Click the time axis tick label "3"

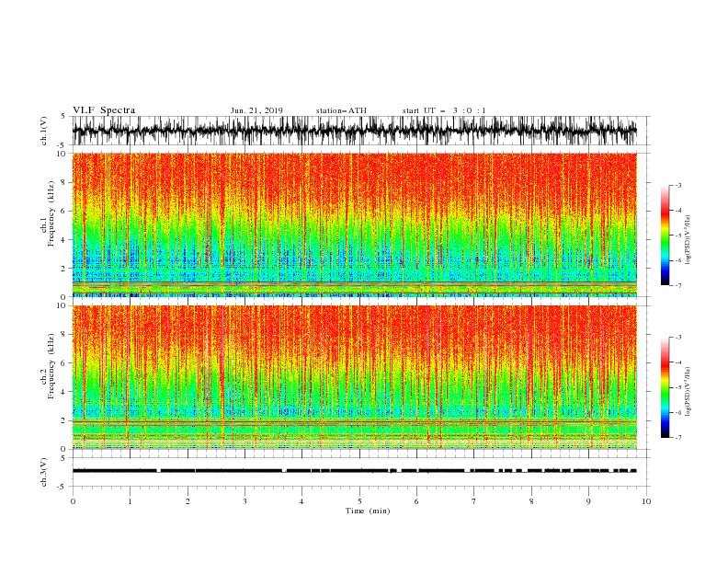(245, 501)
